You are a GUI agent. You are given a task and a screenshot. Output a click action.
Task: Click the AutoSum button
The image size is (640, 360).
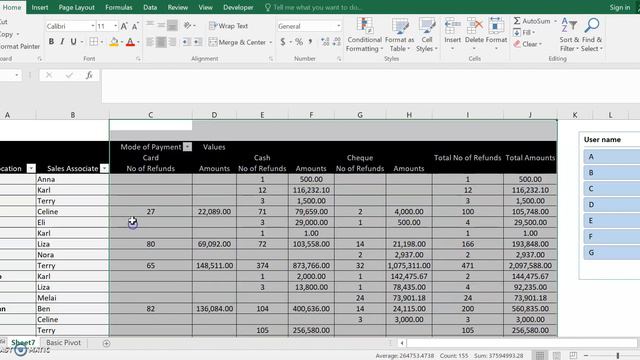click(x=531, y=21)
